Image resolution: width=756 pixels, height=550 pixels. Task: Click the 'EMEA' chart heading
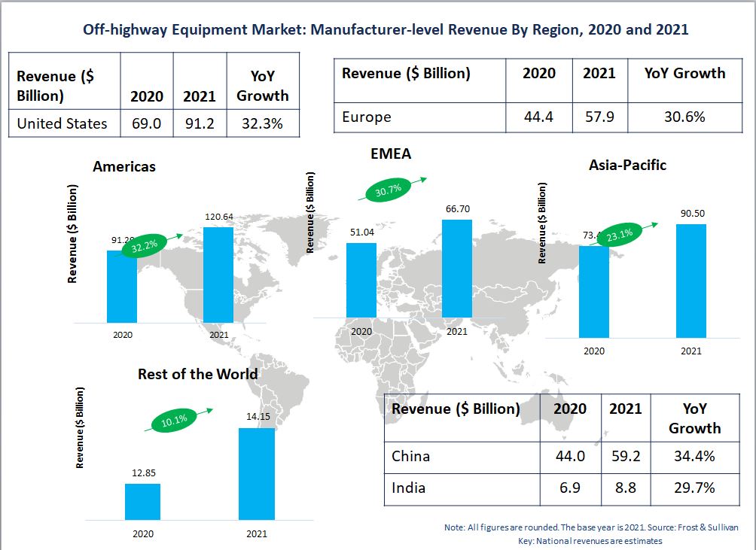[391, 153]
